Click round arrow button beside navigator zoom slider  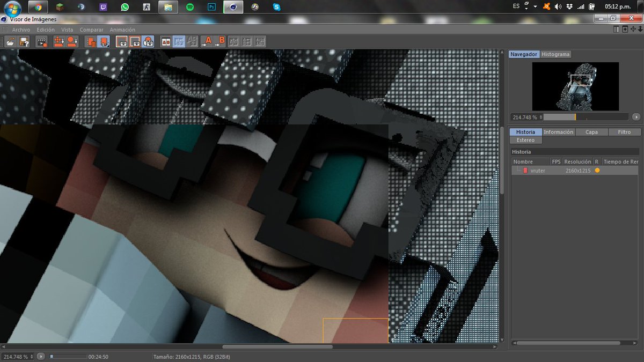tap(636, 117)
